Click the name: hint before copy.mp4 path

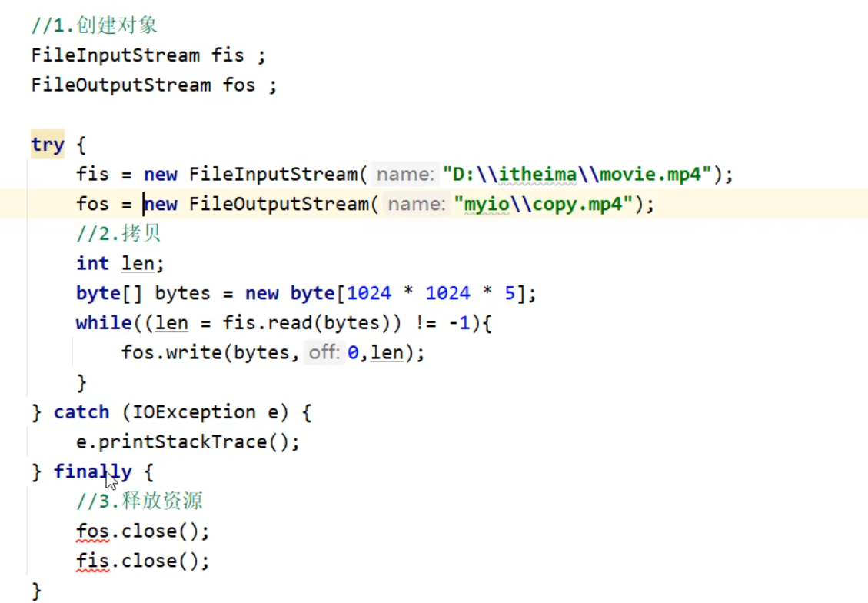[416, 205]
